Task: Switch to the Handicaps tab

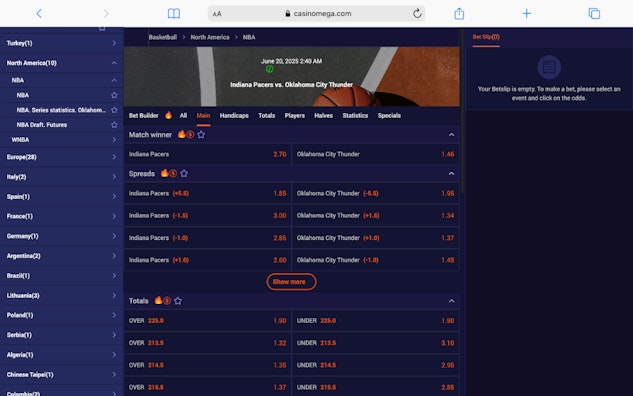Action: [x=234, y=115]
